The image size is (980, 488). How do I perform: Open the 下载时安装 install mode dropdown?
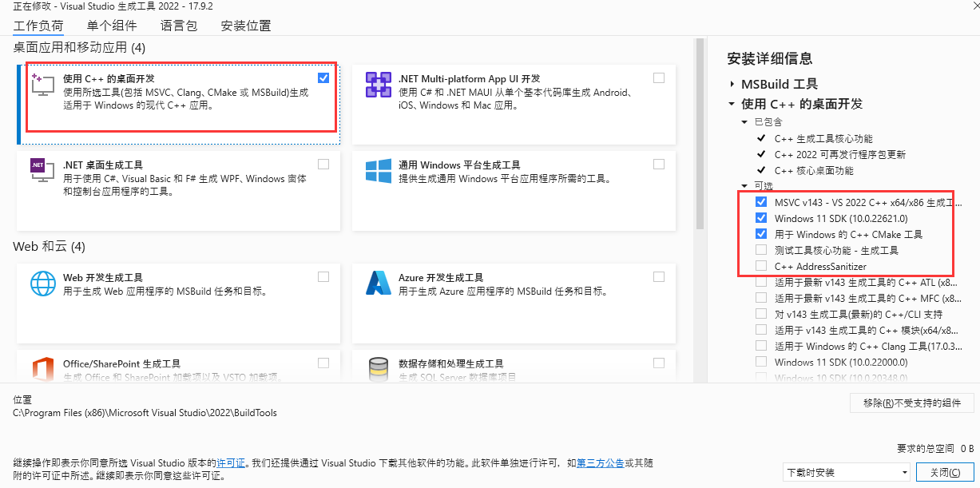[x=847, y=472]
